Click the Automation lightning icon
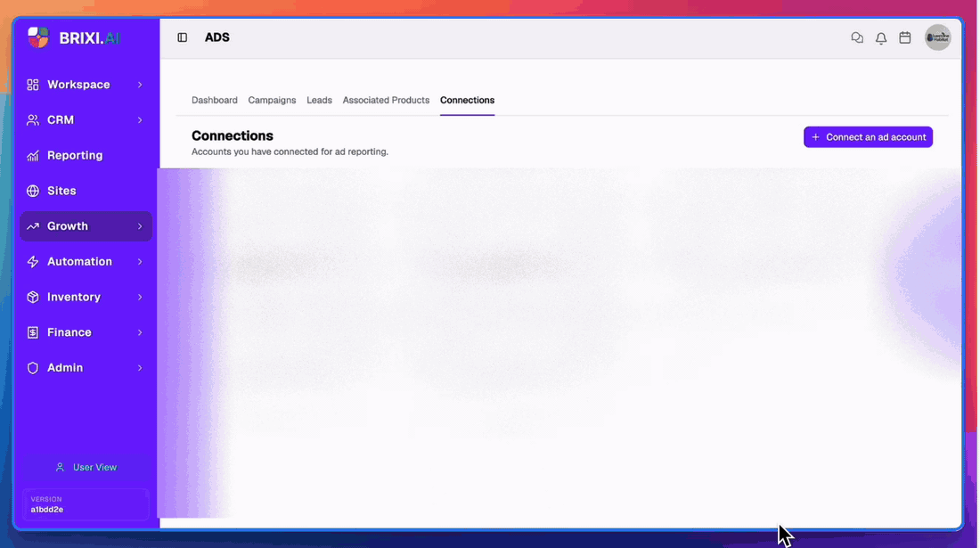 click(32, 262)
